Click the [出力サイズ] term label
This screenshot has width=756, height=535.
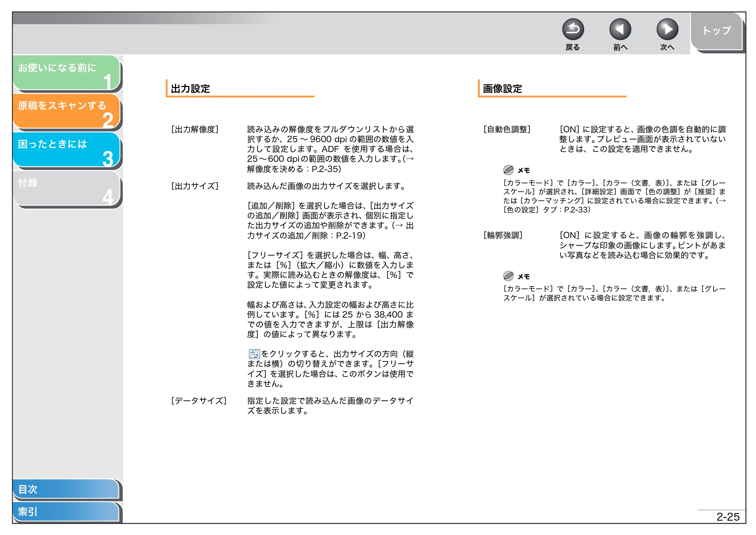click(x=195, y=186)
